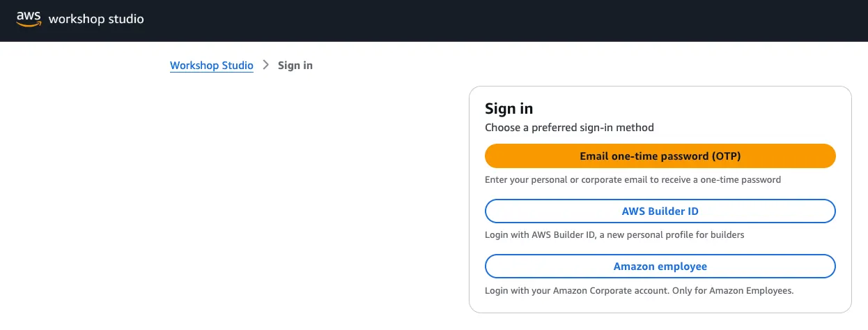This screenshot has width=868, height=330.
Task: Click the email OTP description text
Action: [633, 180]
